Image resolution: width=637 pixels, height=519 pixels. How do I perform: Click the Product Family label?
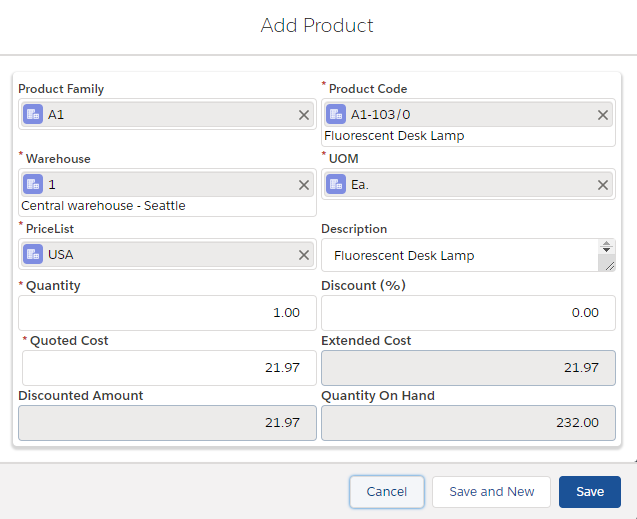pyautogui.click(x=61, y=89)
